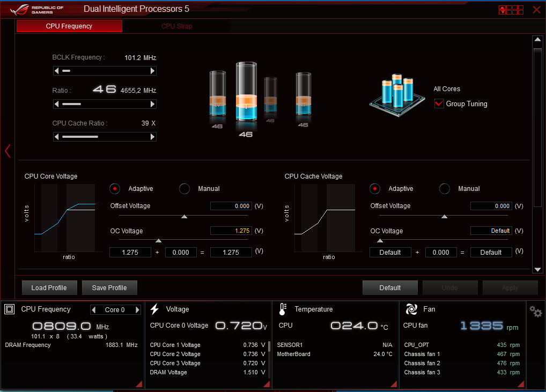Select the rightmost core cylinder
Viewport: 546px width, 392px height.
point(303,94)
